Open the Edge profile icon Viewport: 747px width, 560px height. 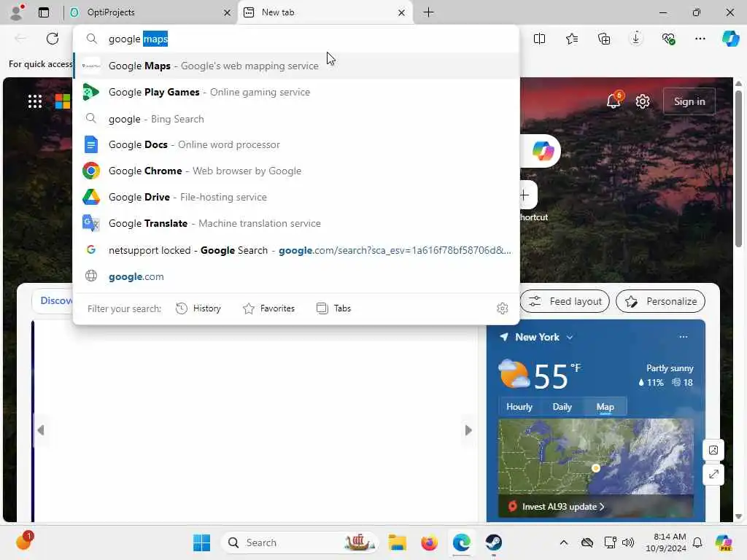click(x=16, y=12)
